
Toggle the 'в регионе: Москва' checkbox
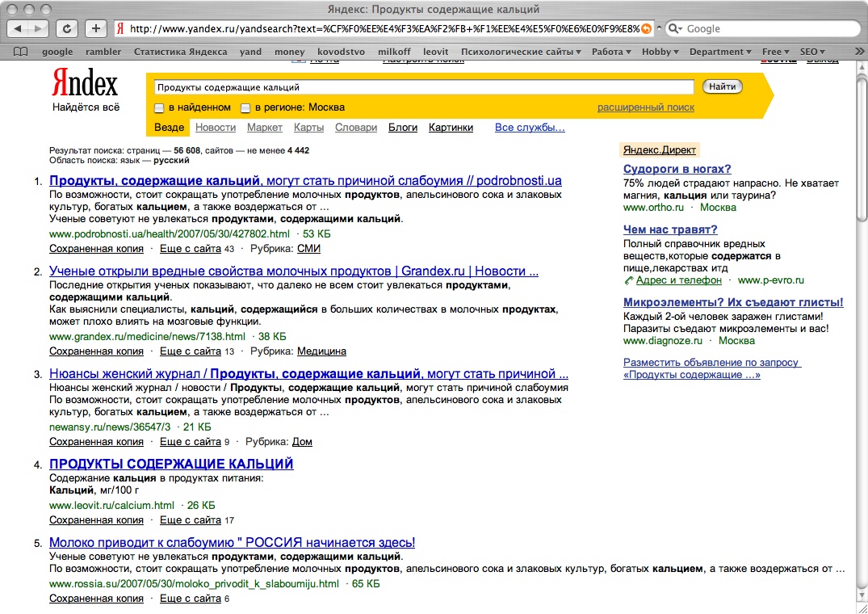[245, 108]
